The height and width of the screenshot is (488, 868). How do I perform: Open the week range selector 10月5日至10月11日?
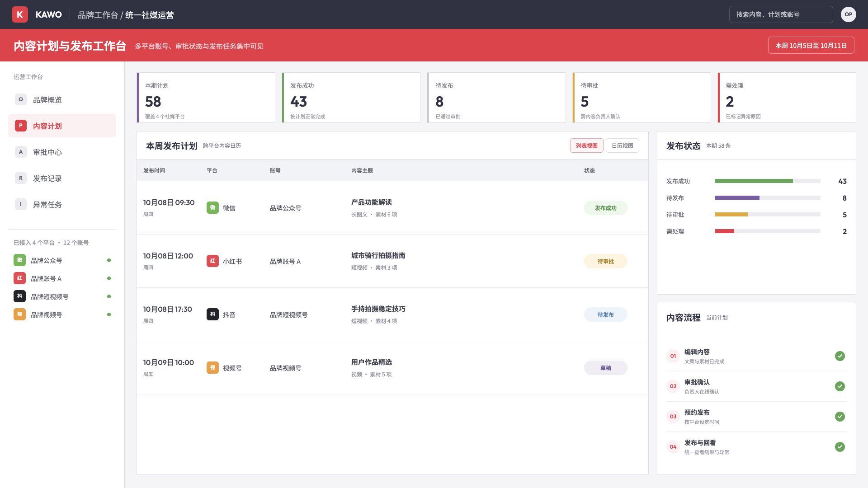pyautogui.click(x=811, y=45)
